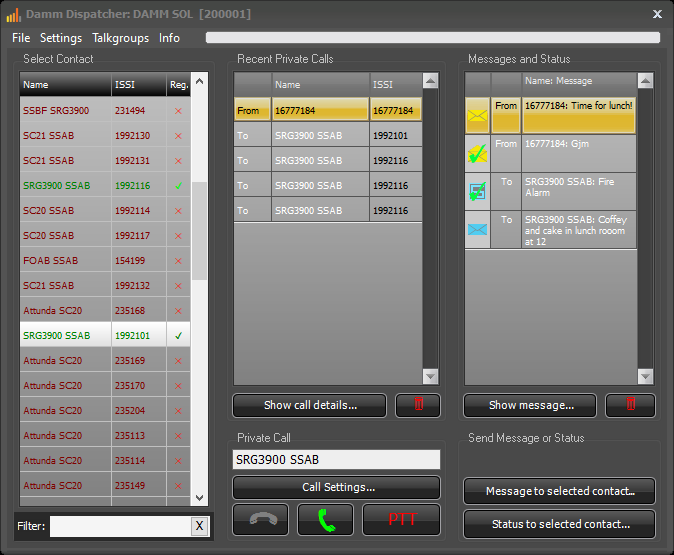Screen dimensions: 674x555
Task: Clear the filter with the X button
Action: point(200,526)
